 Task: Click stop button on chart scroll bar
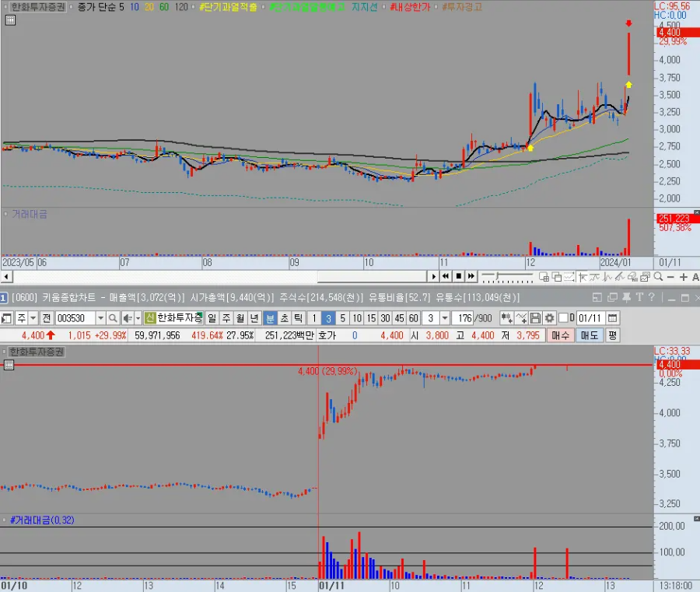(458, 277)
